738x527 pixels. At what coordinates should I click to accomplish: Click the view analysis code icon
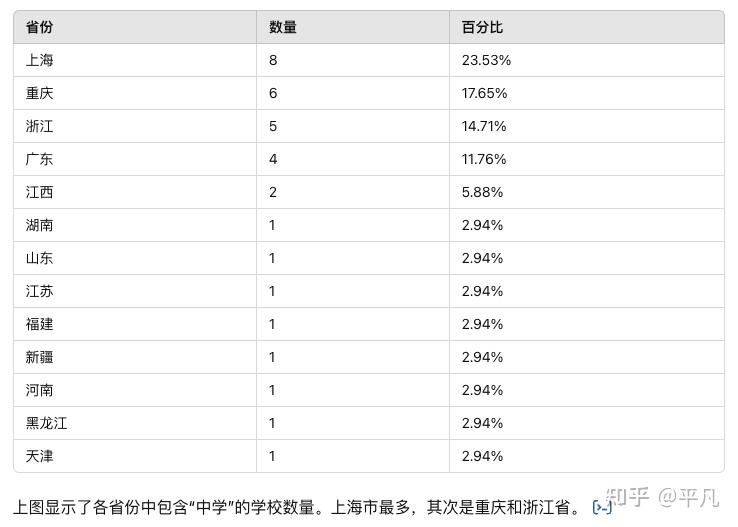(602, 507)
